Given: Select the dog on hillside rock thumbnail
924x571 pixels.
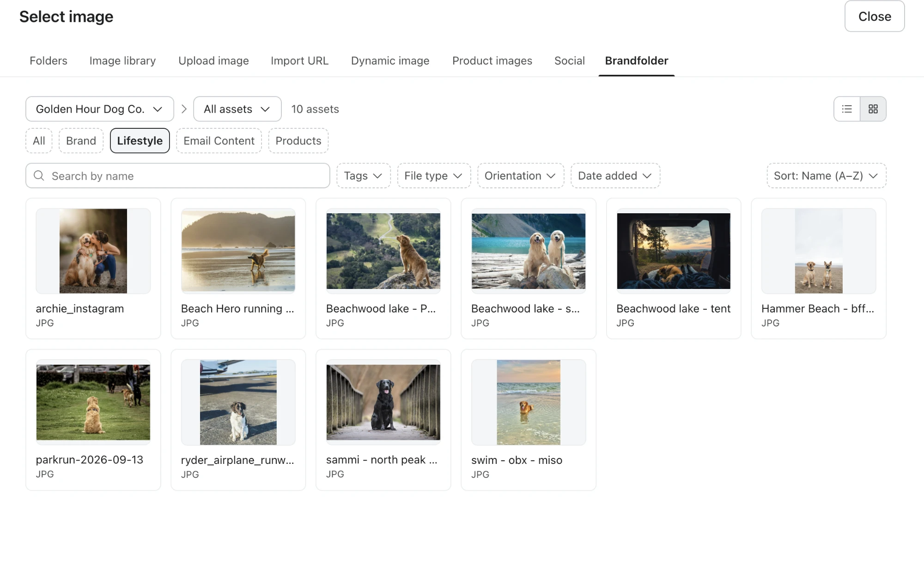Looking at the screenshot, I should coord(383,251).
